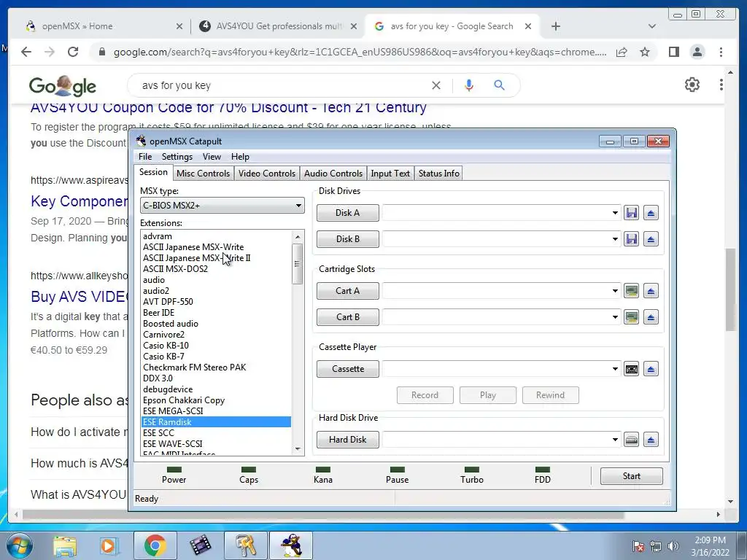The width and height of the screenshot is (747, 560).
Task: Start the emulator with Start button
Action: tap(631, 476)
